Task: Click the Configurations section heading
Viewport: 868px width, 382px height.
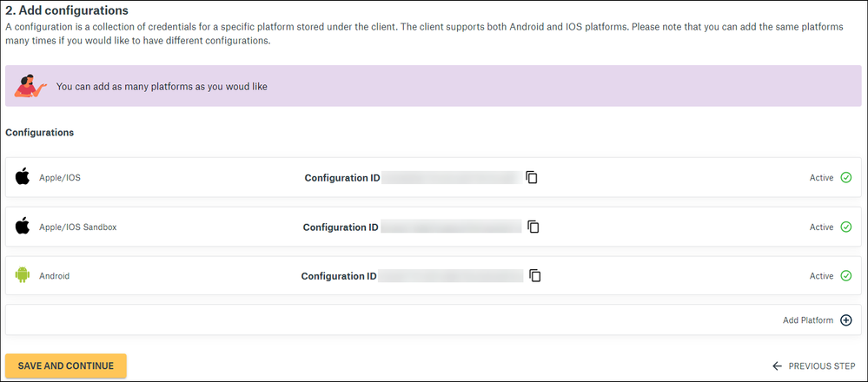Action: (x=40, y=133)
